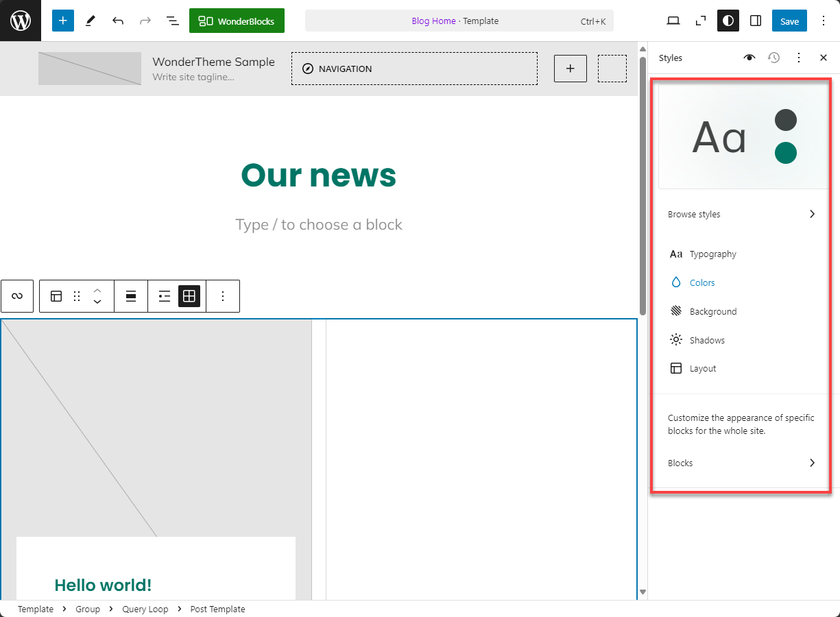The height and width of the screenshot is (617, 840).
Task: Click the Undo arrow icon
Action: pos(117,21)
